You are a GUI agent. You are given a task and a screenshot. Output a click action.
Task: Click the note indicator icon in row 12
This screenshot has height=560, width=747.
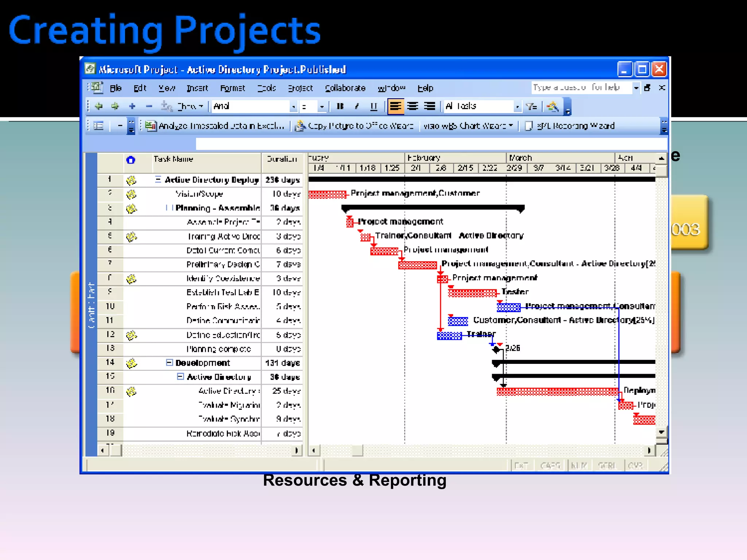pyautogui.click(x=131, y=335)
